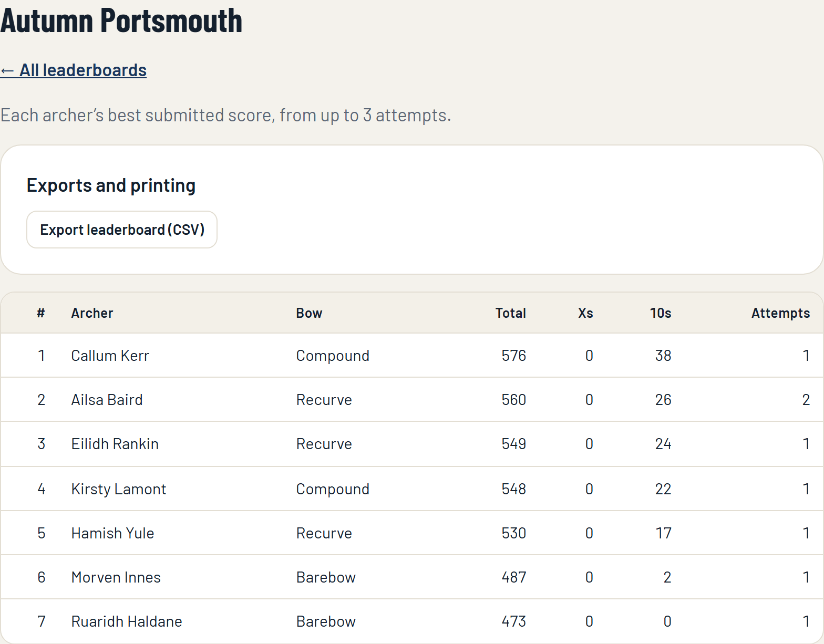This screenshot has height=644, width=824.
Task: Click the 10s column header
Action: (661, 313)
